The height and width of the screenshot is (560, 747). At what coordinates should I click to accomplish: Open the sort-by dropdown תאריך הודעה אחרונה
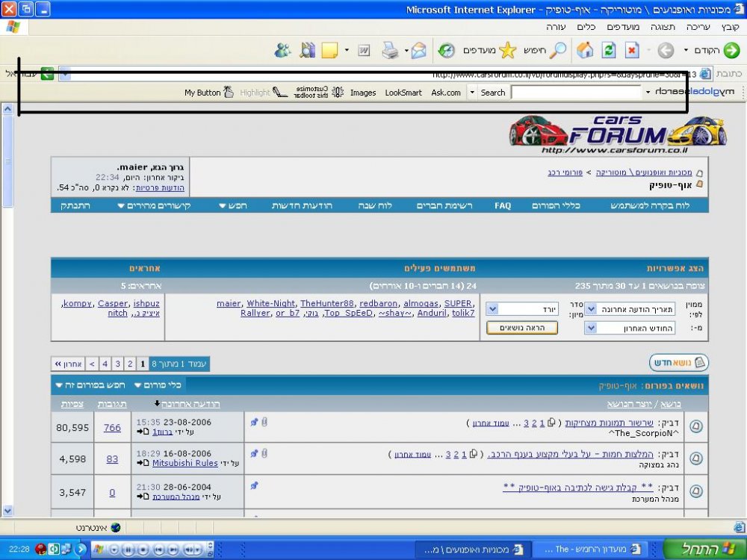(x=629, y=310)
